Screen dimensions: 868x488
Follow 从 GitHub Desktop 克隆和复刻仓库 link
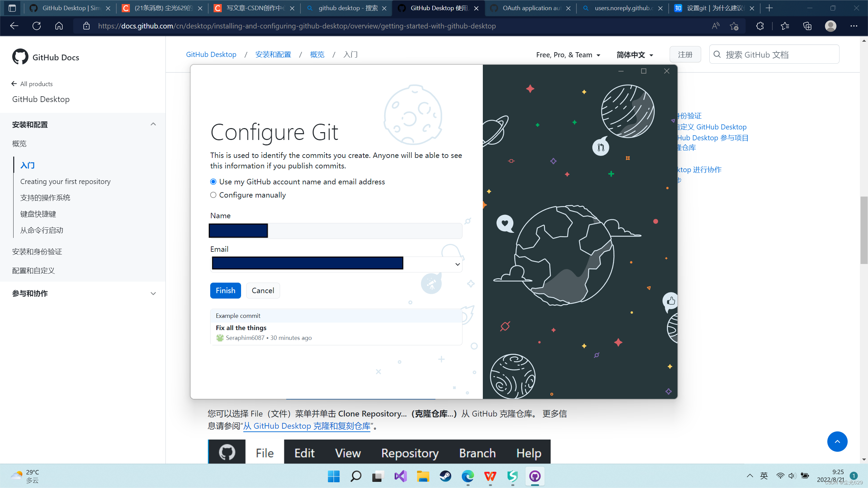click(307, 426)
